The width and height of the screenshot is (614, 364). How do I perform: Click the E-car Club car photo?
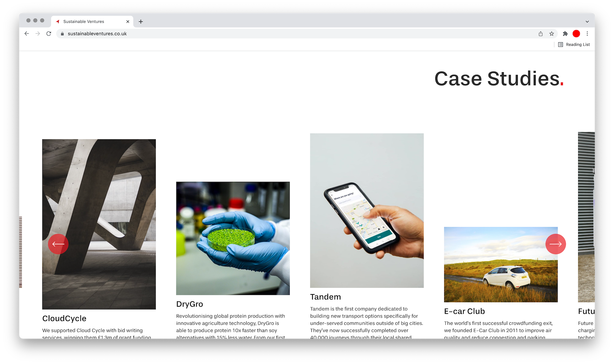coord(501,264)
